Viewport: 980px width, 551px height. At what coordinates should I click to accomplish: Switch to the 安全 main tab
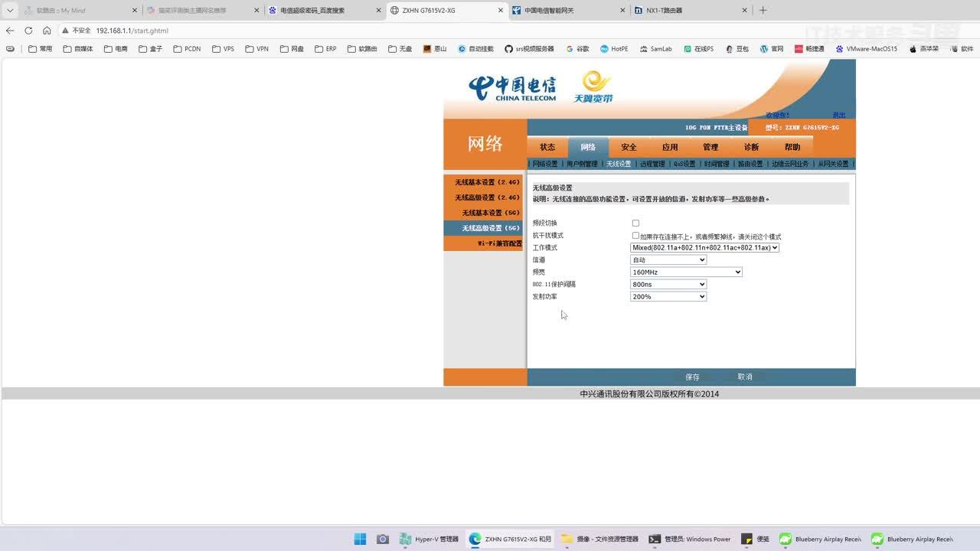pos(629,147)
